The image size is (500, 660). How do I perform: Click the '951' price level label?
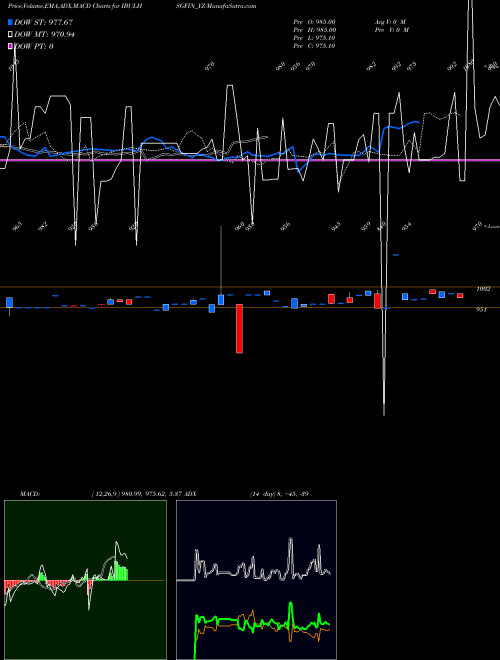[x=481, y=310]
